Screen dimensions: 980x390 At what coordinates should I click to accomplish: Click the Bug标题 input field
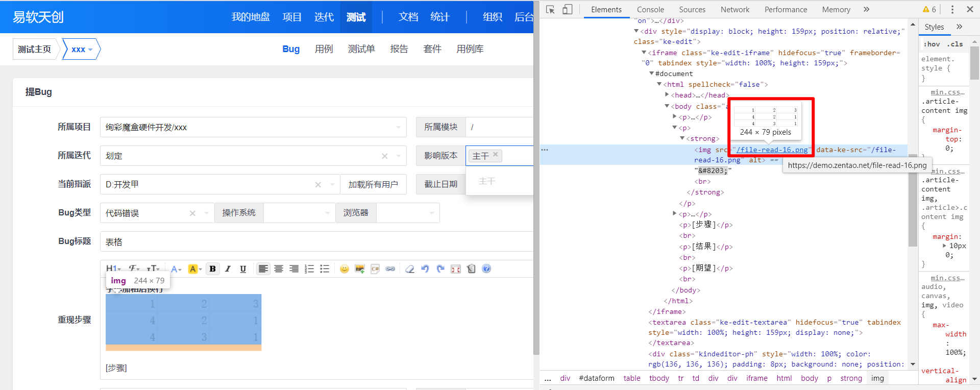(316, 242)
